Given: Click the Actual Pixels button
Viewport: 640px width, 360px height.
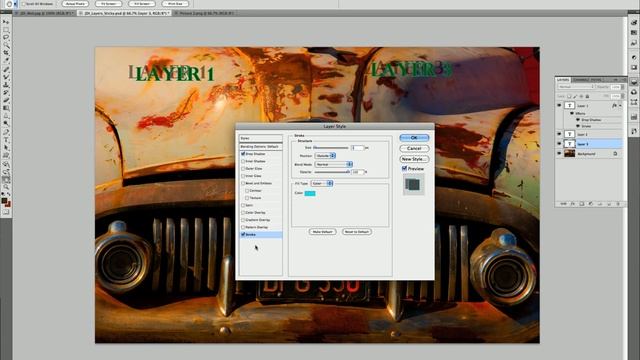Looking at the screenshot, I should (76, 4).
